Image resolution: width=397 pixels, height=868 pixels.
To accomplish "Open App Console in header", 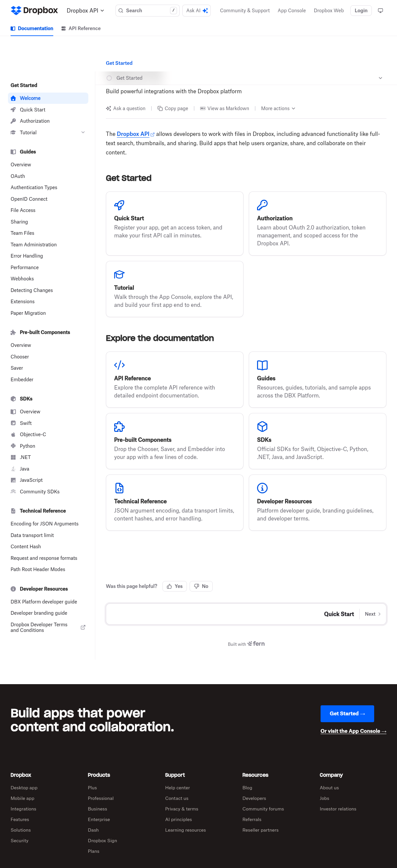I will point(291,11).
